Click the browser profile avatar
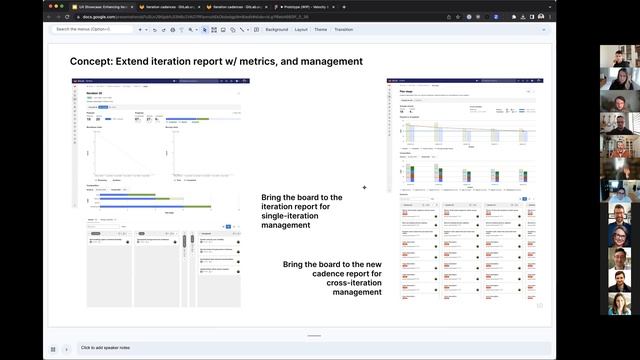The image size is (640, 360). (541, 17)
